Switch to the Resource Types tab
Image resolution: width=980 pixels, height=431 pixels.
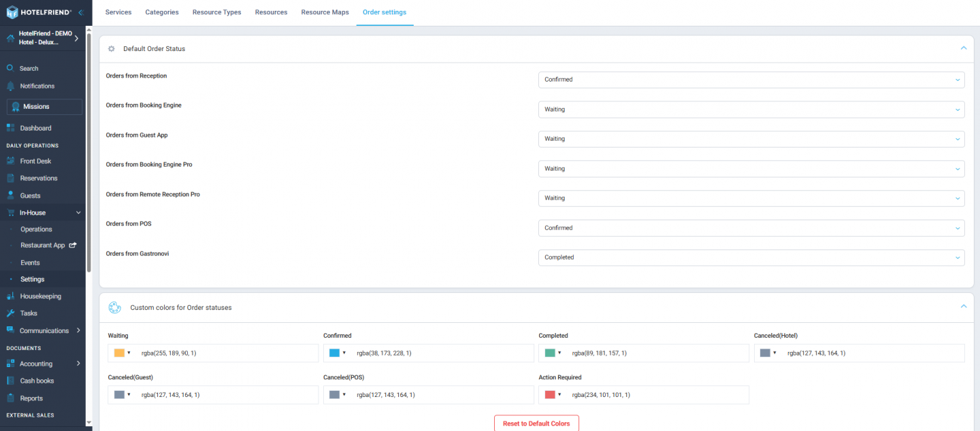(216, 12)
